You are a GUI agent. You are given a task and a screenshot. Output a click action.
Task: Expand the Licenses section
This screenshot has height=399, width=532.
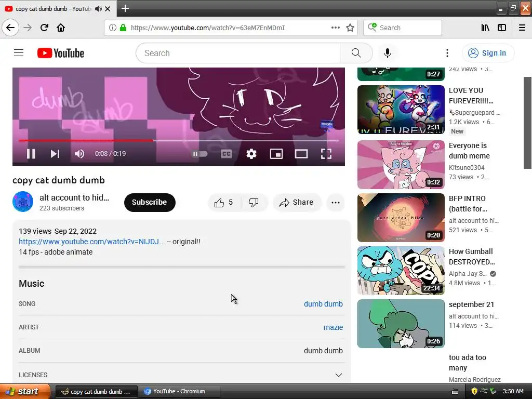pyautogui.click(x=339, y=375)
